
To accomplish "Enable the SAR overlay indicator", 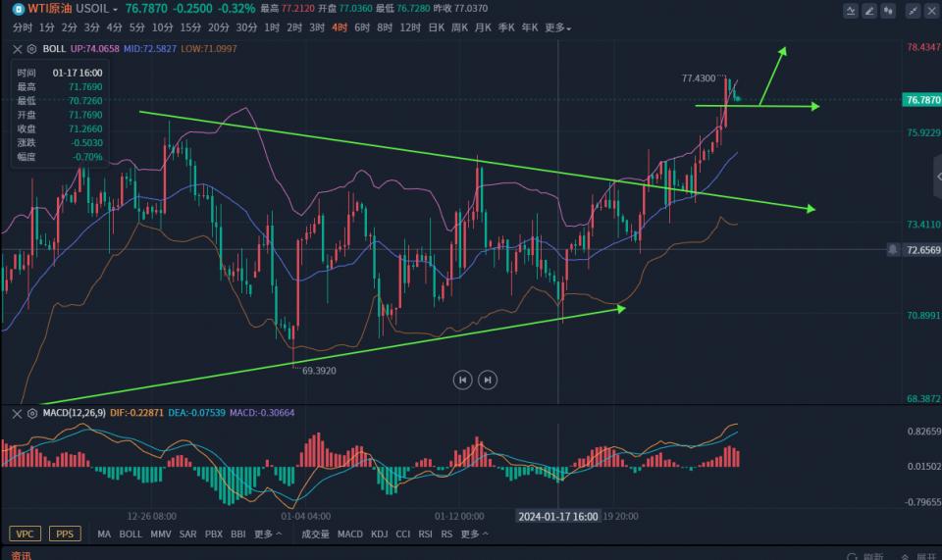I will [188, 534].
